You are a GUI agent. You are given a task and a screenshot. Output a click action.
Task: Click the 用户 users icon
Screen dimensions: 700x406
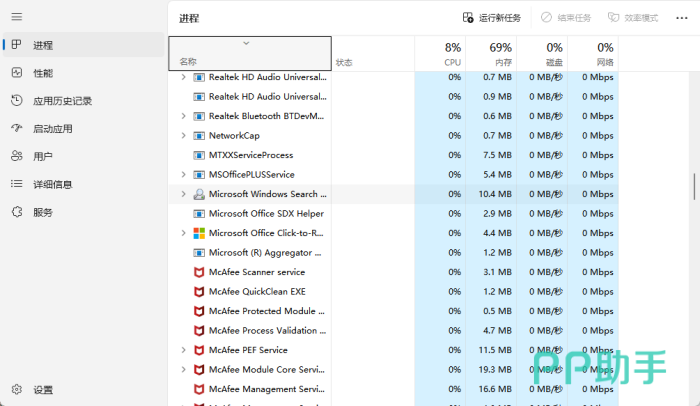click(17, 156)
